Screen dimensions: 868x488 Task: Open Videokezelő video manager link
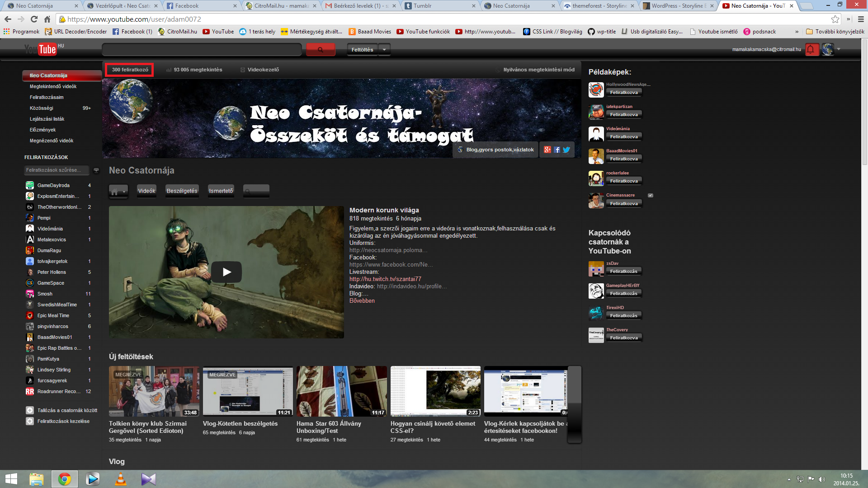pos(259,70)
